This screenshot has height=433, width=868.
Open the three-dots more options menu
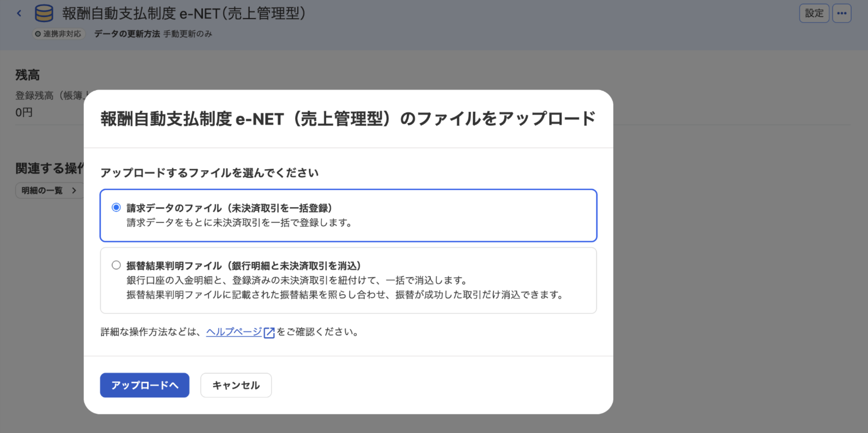[842, 14]
